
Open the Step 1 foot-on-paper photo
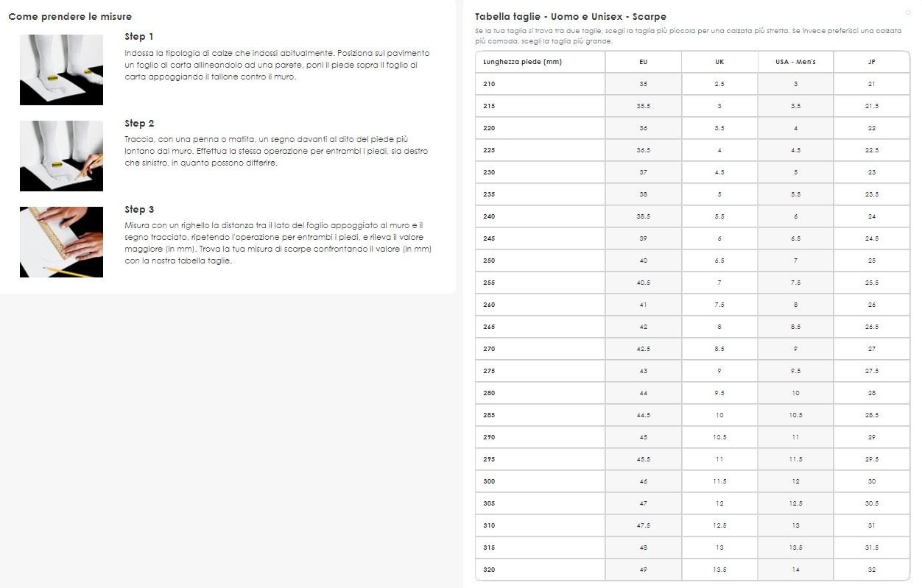(x=61, y=70)
